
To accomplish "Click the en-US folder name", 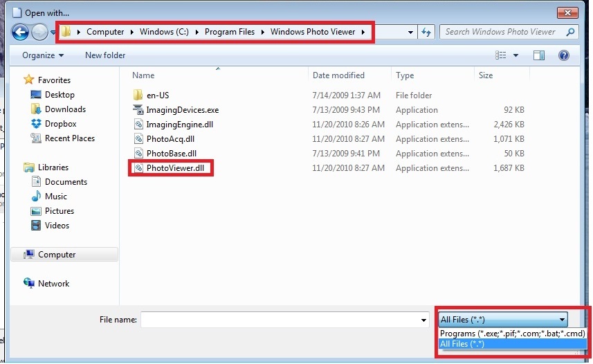I will (x=158, y=95).
